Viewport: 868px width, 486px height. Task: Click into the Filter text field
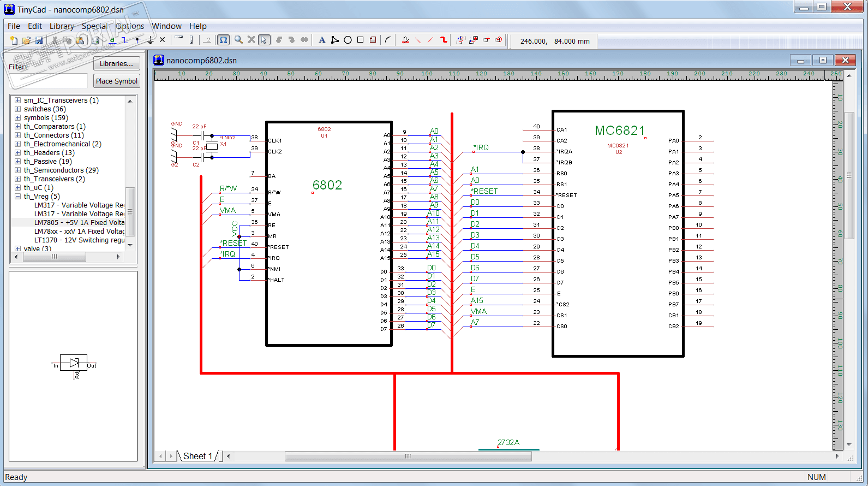48,81
